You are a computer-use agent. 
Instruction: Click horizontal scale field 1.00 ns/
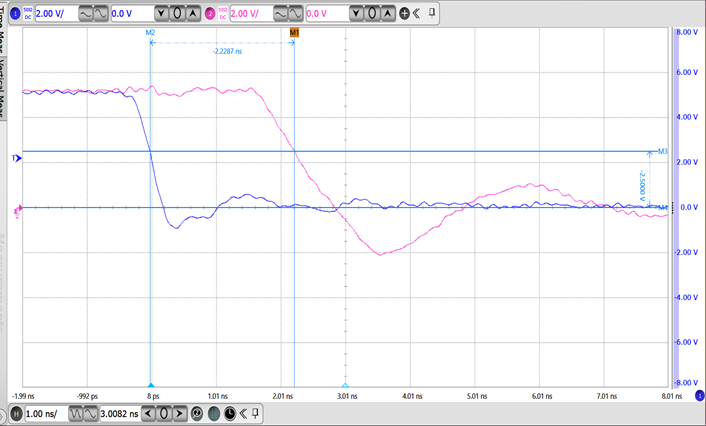point(45,413)
